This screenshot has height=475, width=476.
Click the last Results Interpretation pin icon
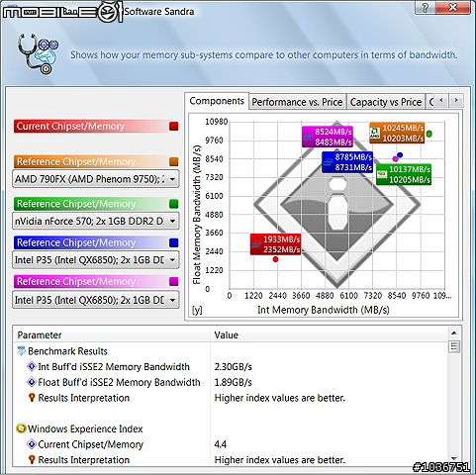pyautogui.click(x=32, y=459)
